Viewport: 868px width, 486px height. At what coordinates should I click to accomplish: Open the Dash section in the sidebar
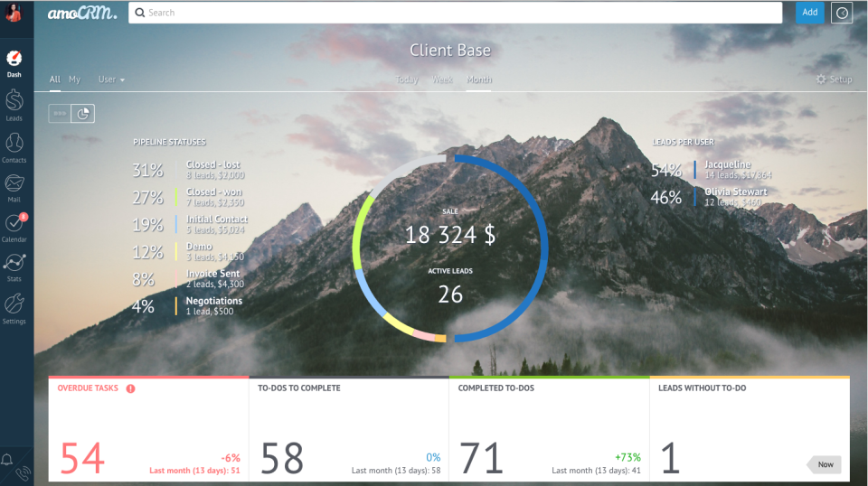coord(14,63)
